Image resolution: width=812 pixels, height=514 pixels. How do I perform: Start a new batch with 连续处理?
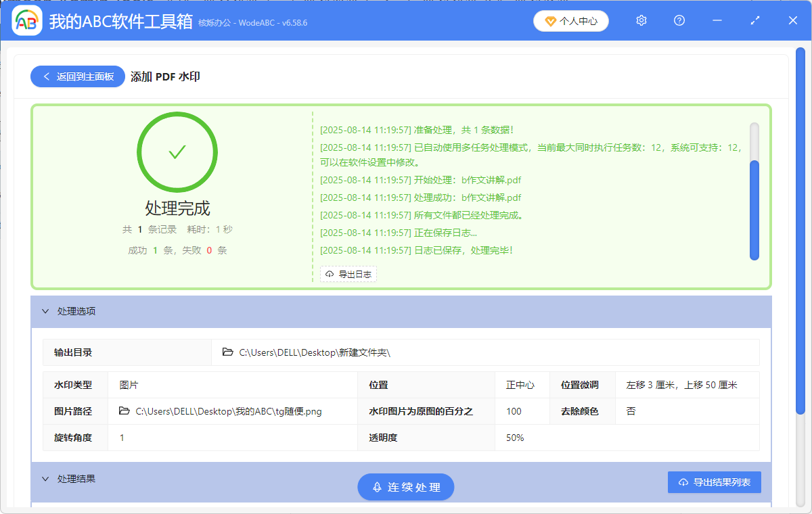pyautogui.click(x=406, y=486)
